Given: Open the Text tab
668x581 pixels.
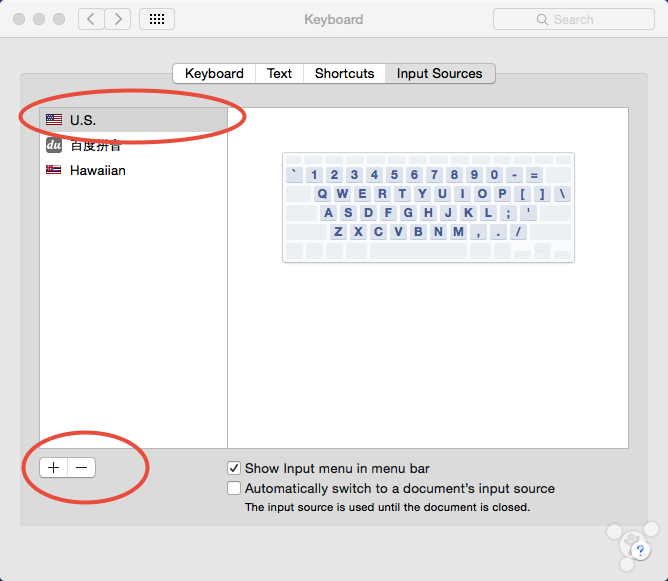Looking at the screenshot, I should 280,73.
